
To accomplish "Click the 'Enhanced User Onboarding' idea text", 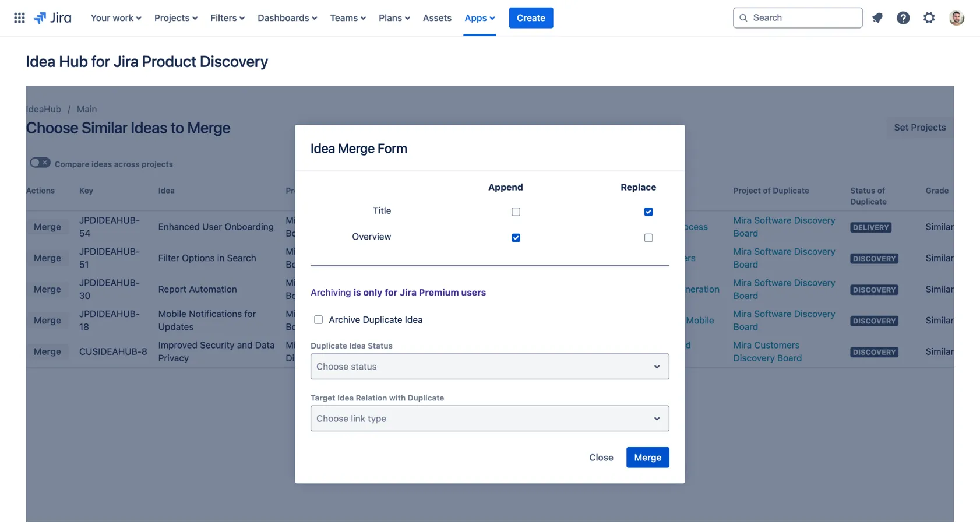I will point(216,227).
